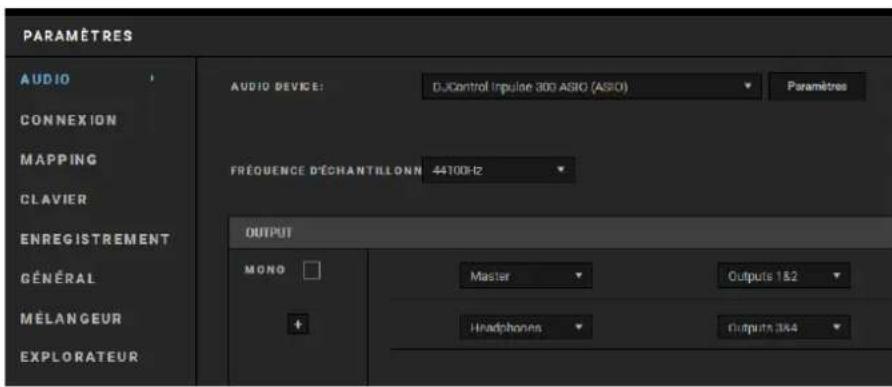Go to the Enregistrement settings tab
The height and width of the screenshot is (387, 892).
point(94,239)
